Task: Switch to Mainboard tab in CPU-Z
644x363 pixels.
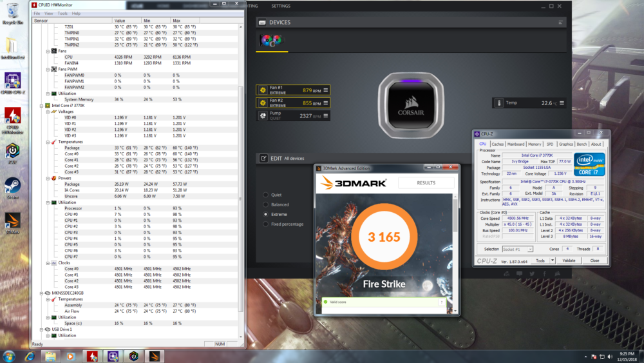Action: click(515, 144)
